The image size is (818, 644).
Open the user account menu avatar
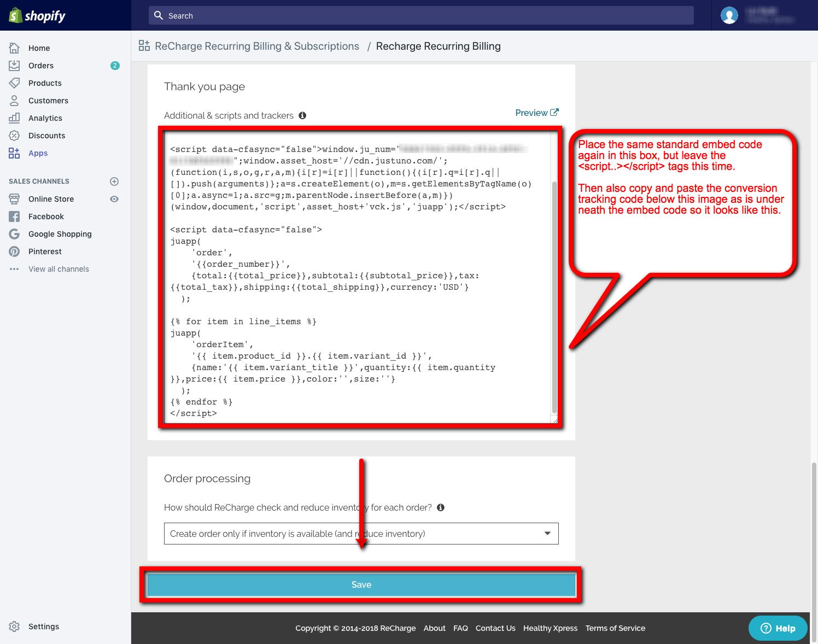729,15
